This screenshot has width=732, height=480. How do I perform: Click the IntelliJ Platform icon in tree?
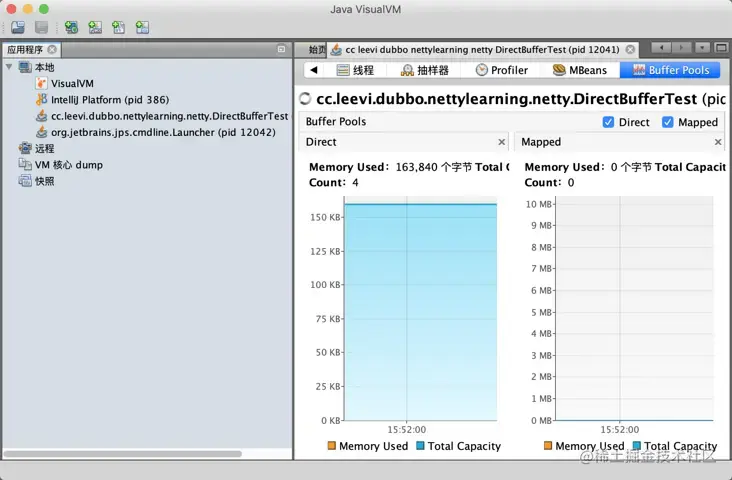point(42,99)
